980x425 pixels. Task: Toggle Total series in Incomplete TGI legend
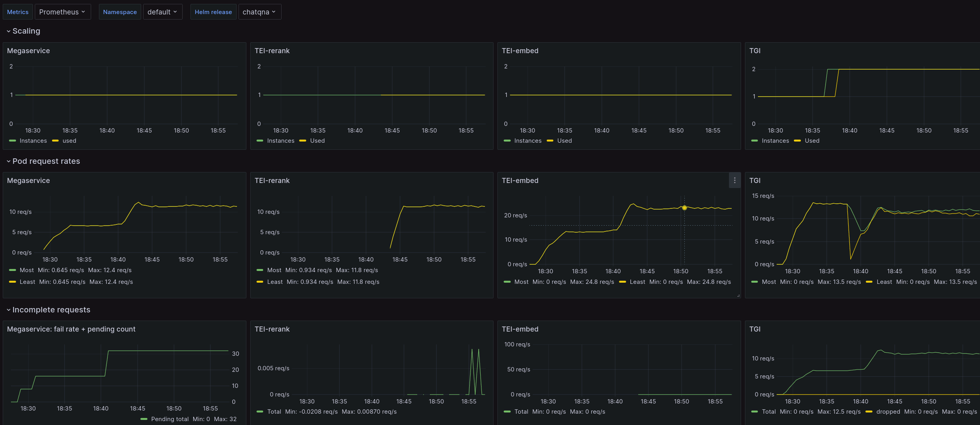769,412
